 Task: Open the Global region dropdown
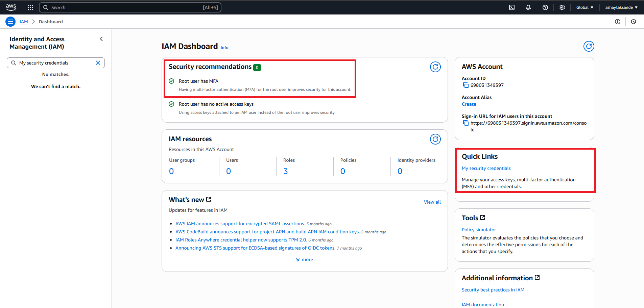(585, 7)
